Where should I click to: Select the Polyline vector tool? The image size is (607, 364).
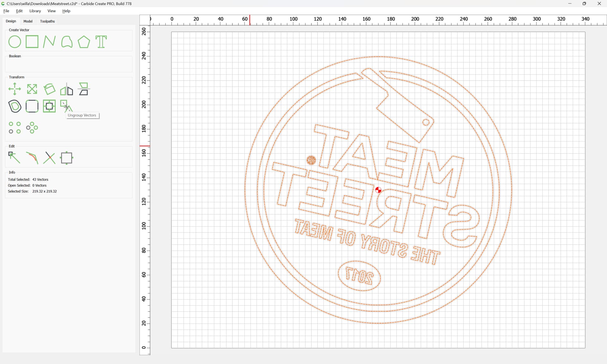click(x=49, y=42)
